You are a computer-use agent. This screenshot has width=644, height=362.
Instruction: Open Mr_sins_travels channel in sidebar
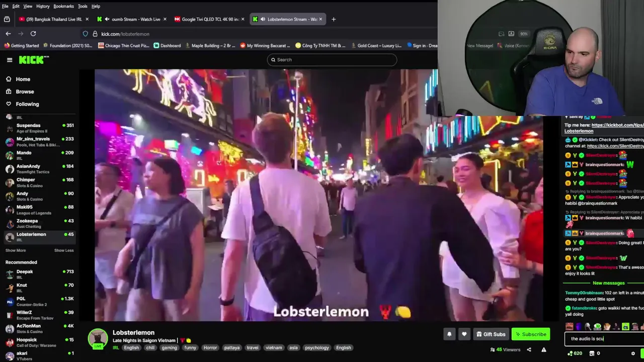(x=39, y=141)
